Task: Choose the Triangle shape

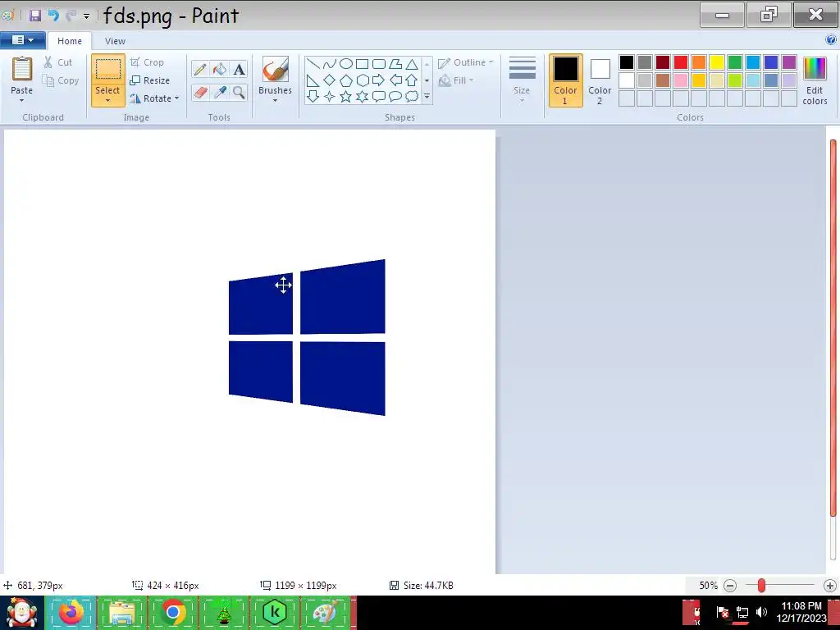Action: point(412,64)
